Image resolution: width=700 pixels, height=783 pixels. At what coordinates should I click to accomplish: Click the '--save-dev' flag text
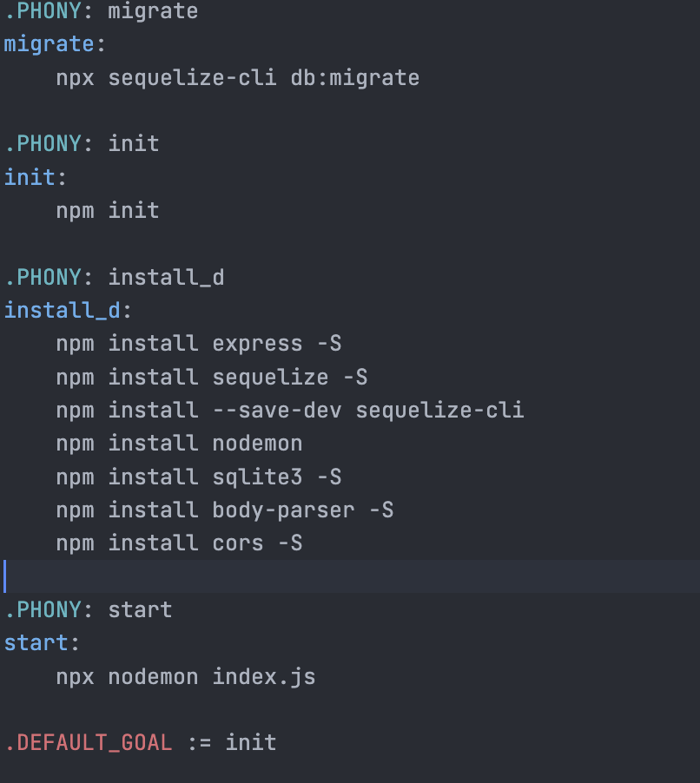tap(277, 411)
